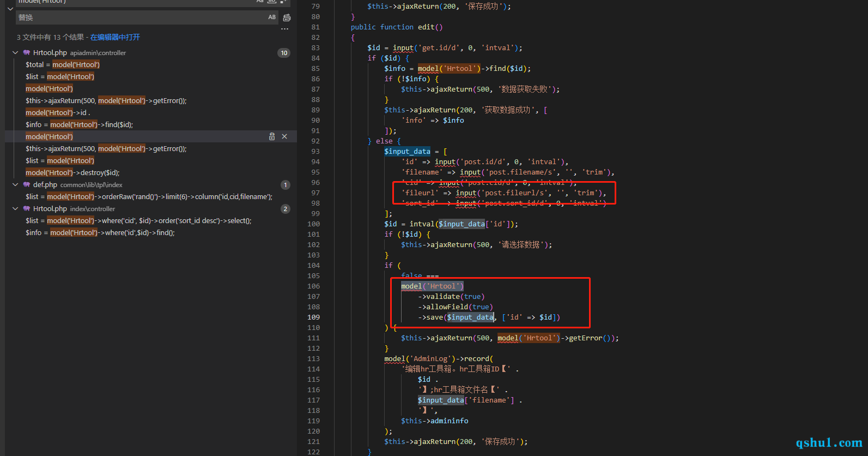Collapse the Hrtool.php apiadmin\controller results group
Viewport: 868px width, 456px height.
(15, 53)
